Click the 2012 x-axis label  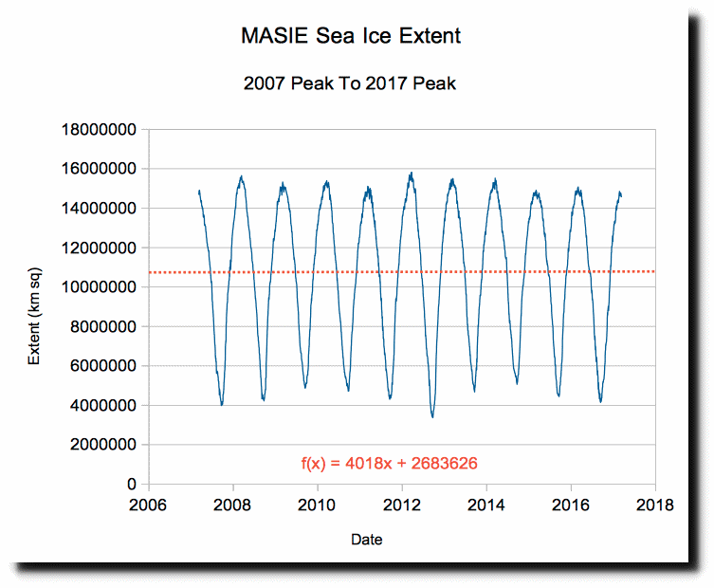pos(402,505)
